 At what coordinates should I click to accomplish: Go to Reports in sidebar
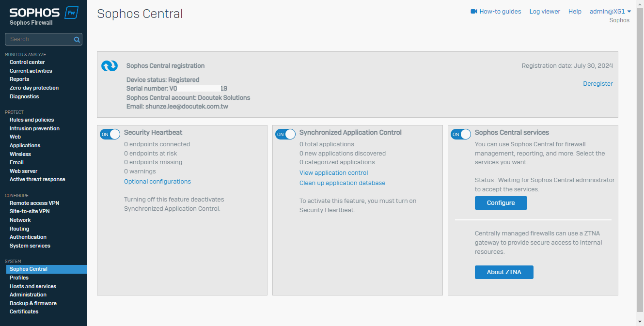pyautogui.click(x=19, y=79)
